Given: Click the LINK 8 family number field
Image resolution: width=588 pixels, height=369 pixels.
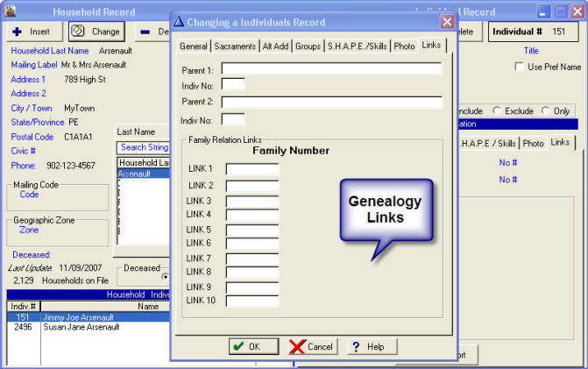Looking at the screenshot, I should pyautogui.click(x=252, y=272).
